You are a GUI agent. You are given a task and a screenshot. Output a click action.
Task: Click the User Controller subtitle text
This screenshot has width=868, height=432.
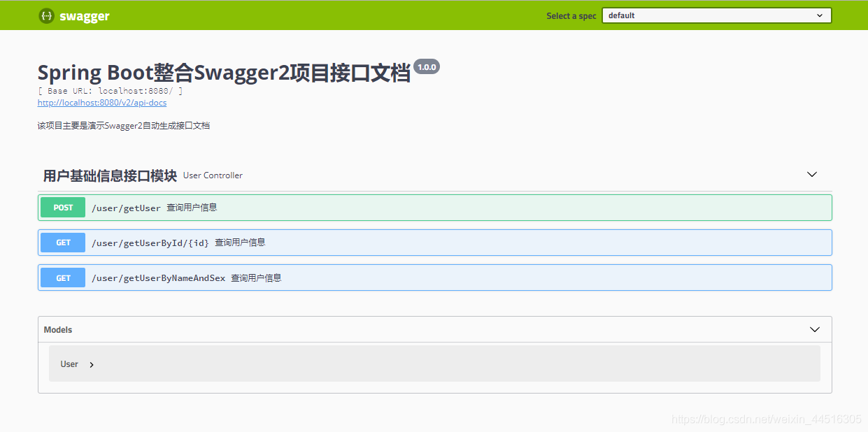coord(213,175)
